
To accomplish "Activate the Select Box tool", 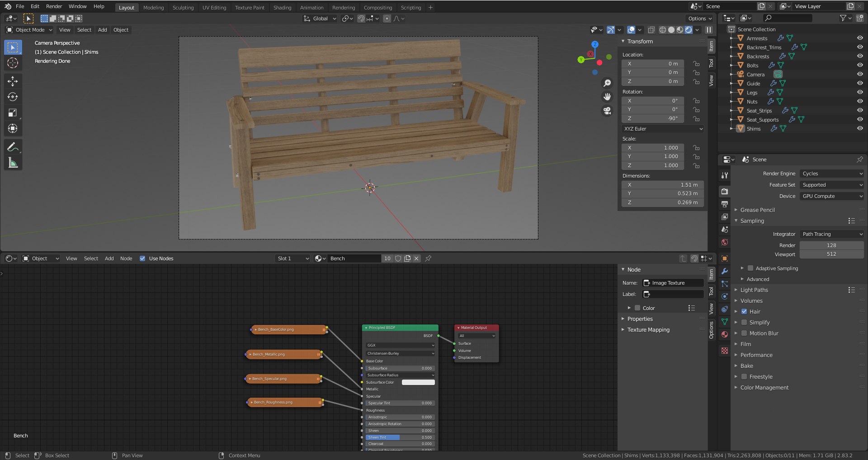I will point(13,47).
